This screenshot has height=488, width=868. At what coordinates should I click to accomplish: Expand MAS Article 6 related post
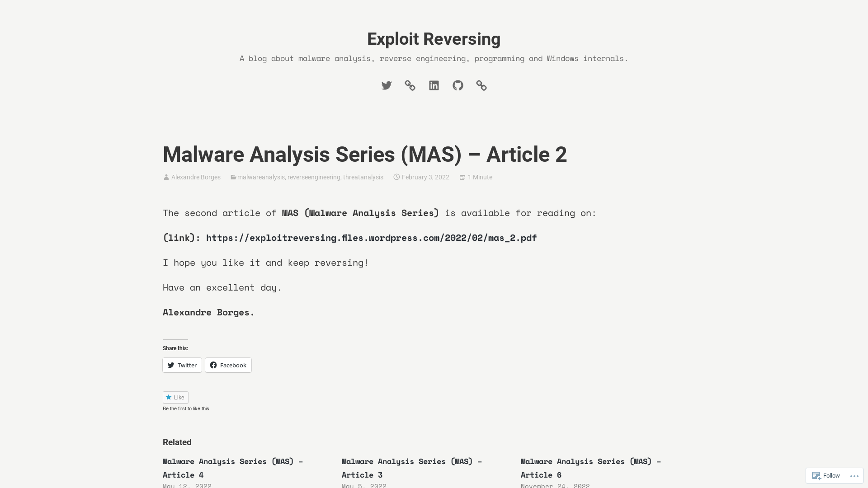tap(590, 468)
